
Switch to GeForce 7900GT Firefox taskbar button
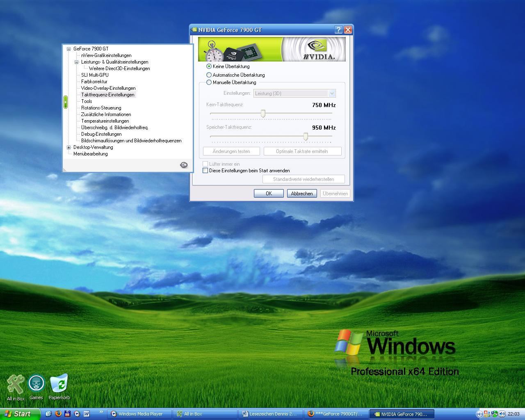click(x=336, y=414)
